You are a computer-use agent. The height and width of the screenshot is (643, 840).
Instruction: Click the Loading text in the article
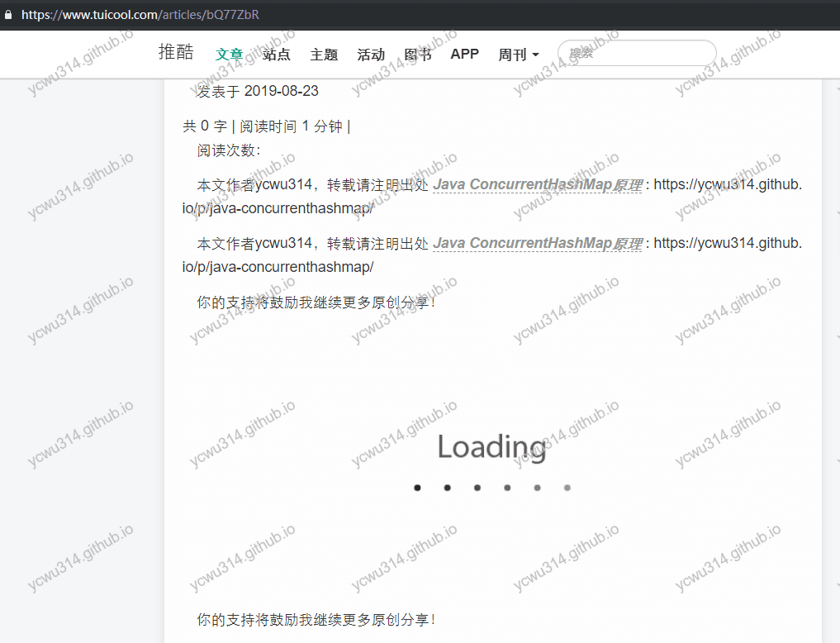pos(491,446)
